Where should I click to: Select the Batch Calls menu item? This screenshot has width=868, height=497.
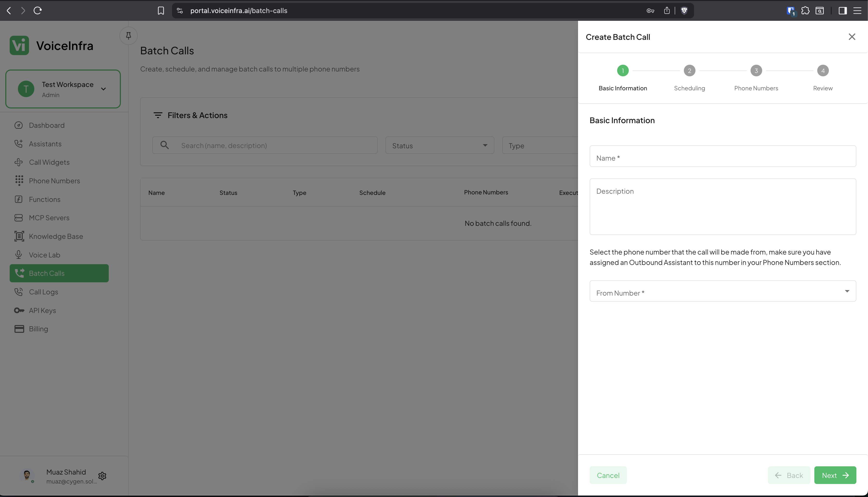tap(59, 273)
